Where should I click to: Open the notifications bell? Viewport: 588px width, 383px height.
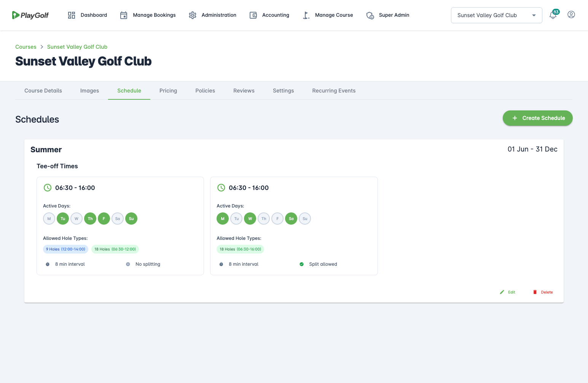553,15
